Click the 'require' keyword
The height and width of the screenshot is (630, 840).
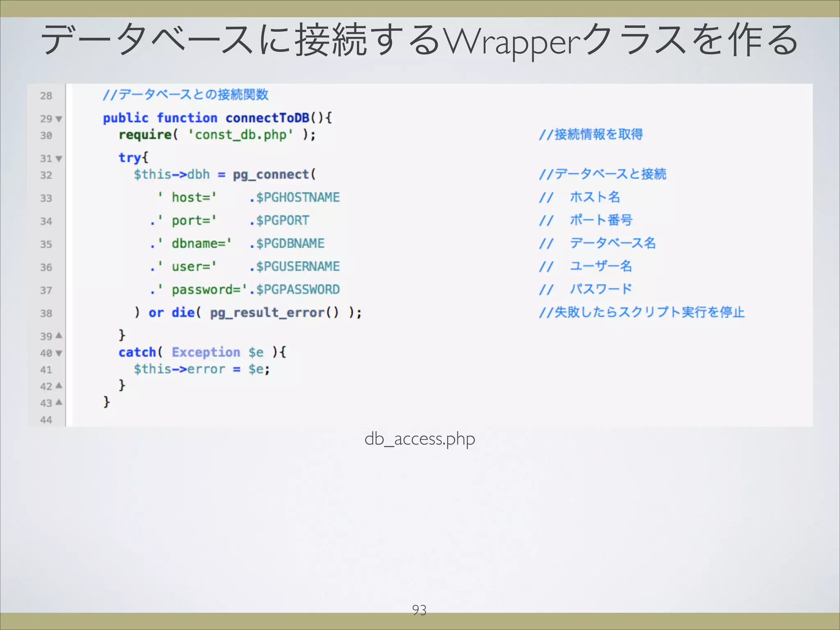pos(145,135)
